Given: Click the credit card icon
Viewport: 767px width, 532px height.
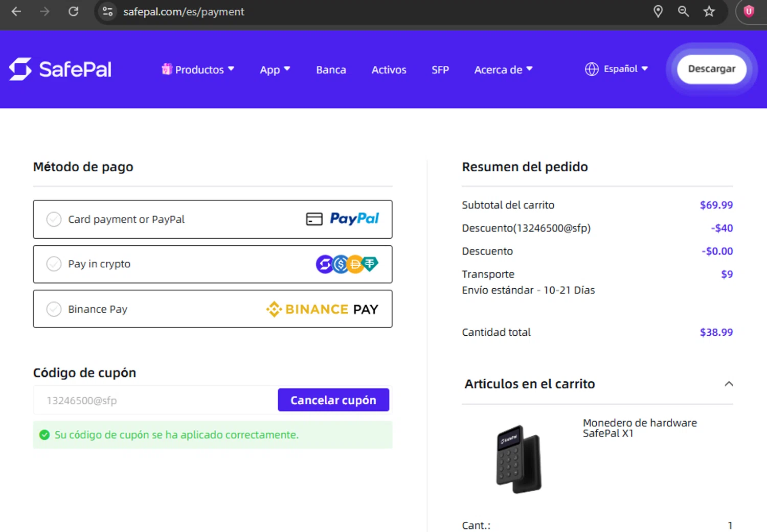Looking at the screenshot, I should click(x=314, y=219).
